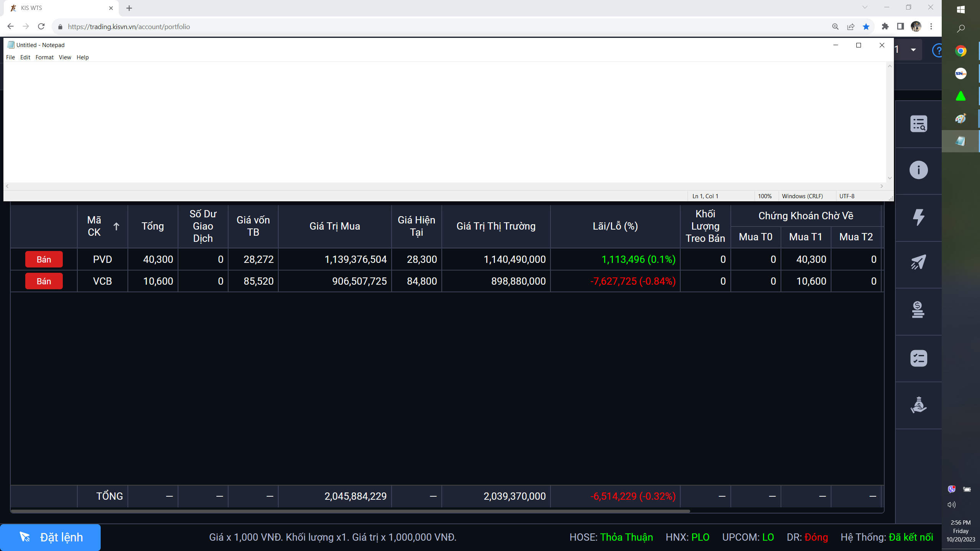Expand the account dropdown arrow at top right
The width and height of the screenshot is (980, 551).
pyautogui.click(x=913, y=50)
